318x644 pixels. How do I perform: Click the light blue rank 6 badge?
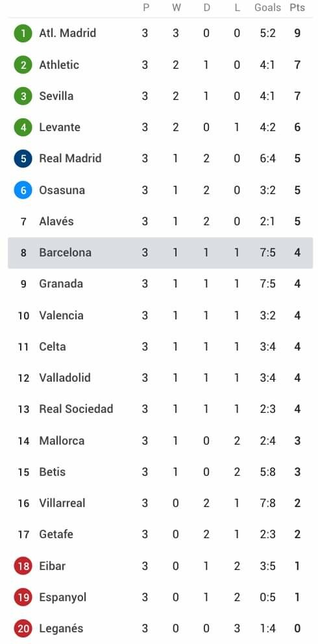pos(23,190)
